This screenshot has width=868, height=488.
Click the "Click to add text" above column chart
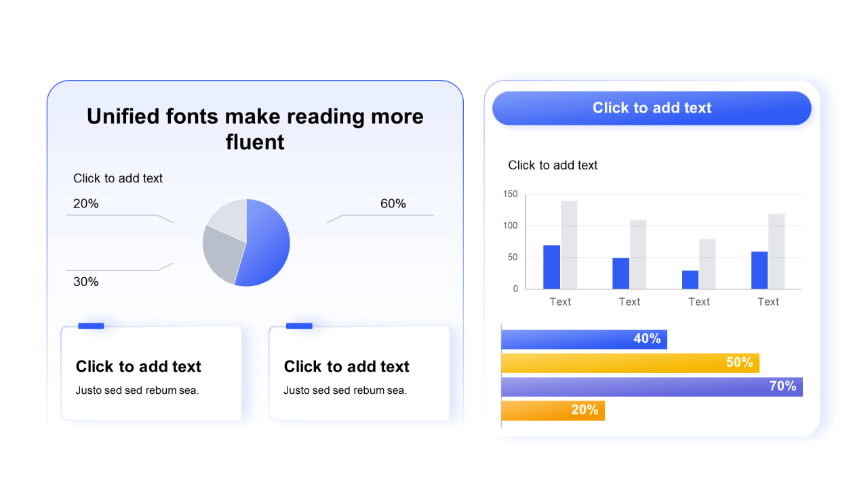[553, 165]
